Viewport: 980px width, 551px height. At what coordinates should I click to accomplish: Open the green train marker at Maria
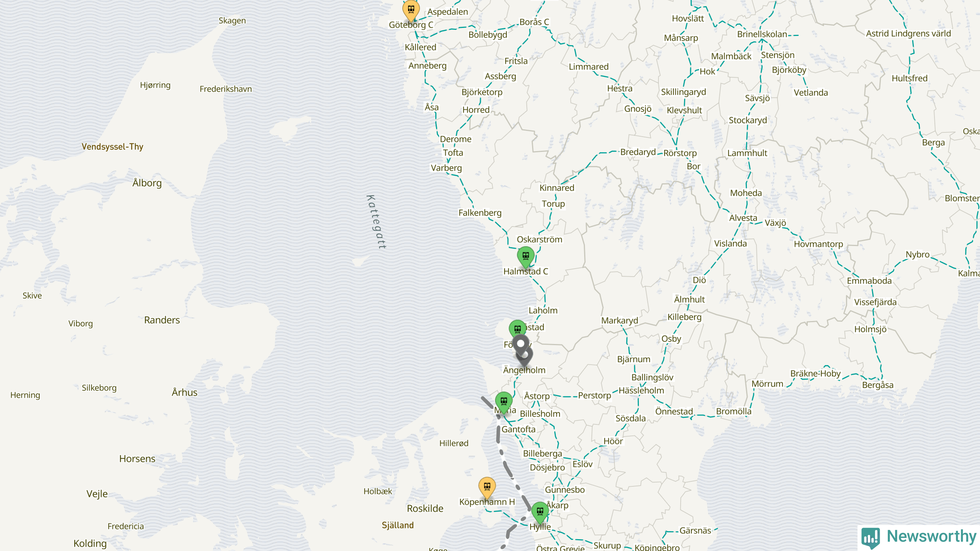[x=504, y=402]
